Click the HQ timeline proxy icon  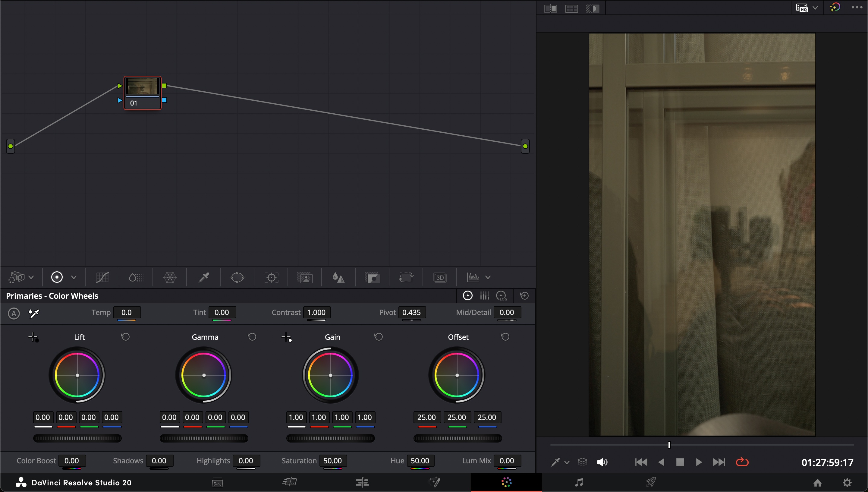tap(802, 8)
